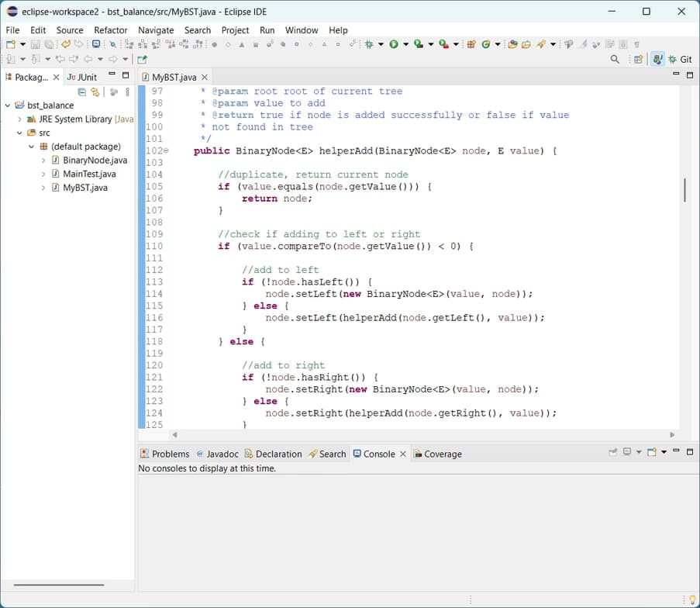
Task: Open the Refactor menu
Action: 110,30
